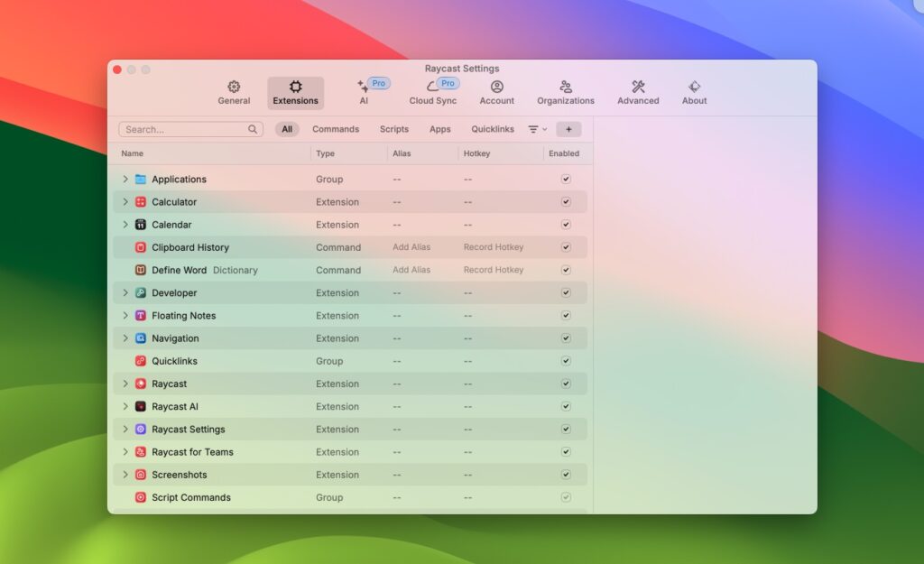Switch to the Account tab
The width and height of the screenshot is (924, 564).
[496, 91]
